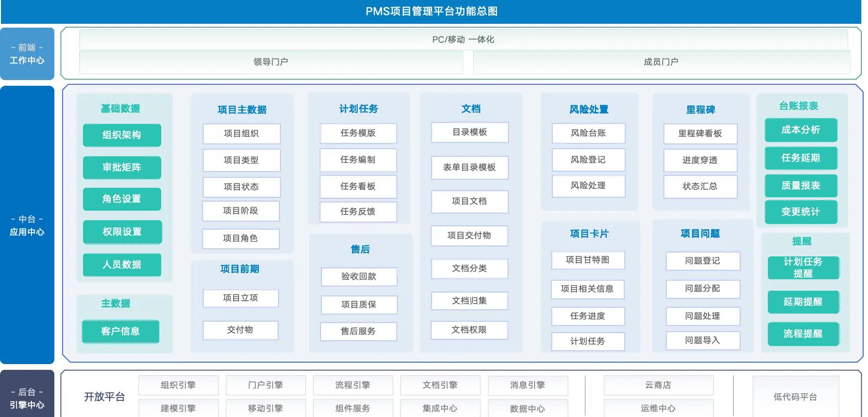
Task: Click the 云商店 box
Action: 658,385
